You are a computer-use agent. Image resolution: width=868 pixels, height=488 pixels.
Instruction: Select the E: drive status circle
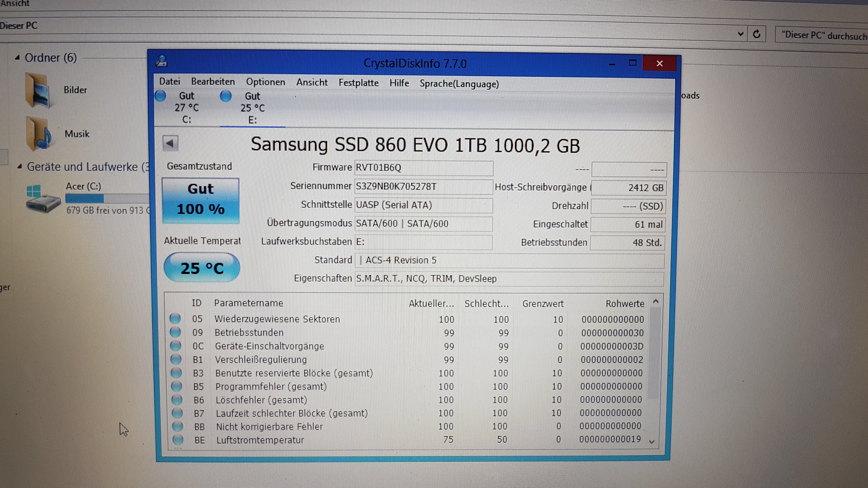coord(226,96)
